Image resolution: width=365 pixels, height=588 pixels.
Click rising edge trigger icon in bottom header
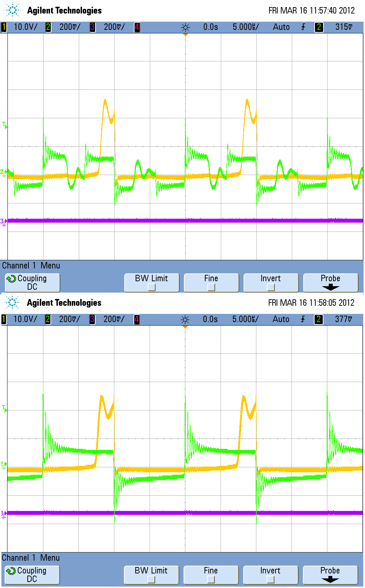303,319
